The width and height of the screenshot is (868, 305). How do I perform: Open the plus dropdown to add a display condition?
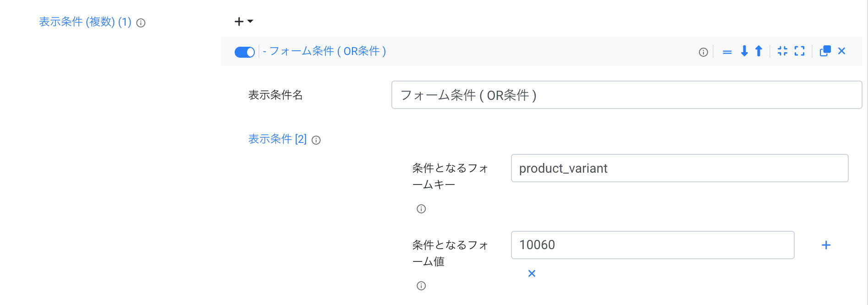(244, 22)
